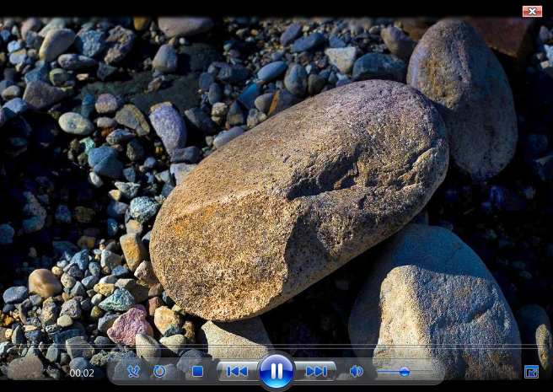Click the 00:02 elapsed time display
Screen dimensions: 553x392
point(82,373)
